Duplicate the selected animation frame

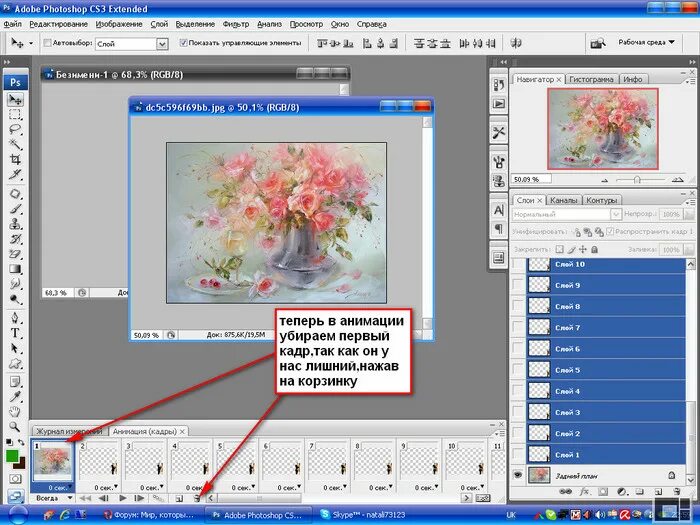pos(179,498)
